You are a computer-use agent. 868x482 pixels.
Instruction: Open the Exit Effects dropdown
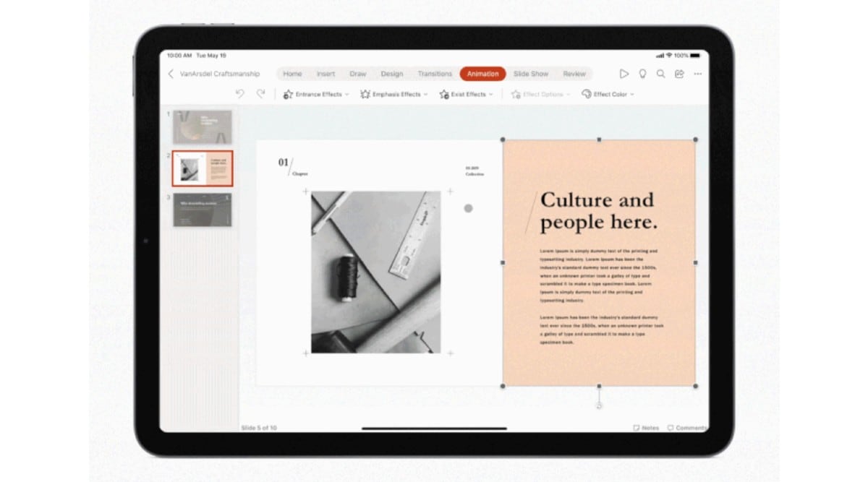467,95
